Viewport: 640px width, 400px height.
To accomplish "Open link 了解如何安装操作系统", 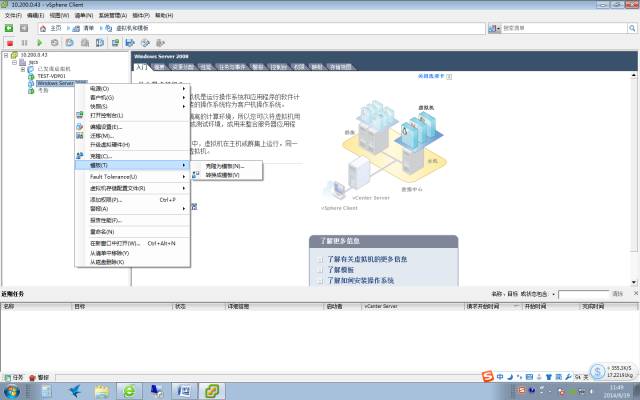I will [361, 280].
